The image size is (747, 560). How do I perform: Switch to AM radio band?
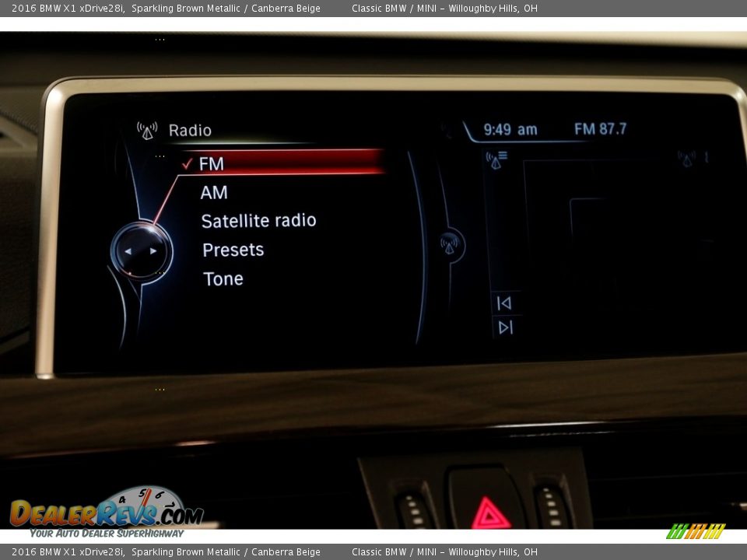pyautogui.click(x=214, y=192)
